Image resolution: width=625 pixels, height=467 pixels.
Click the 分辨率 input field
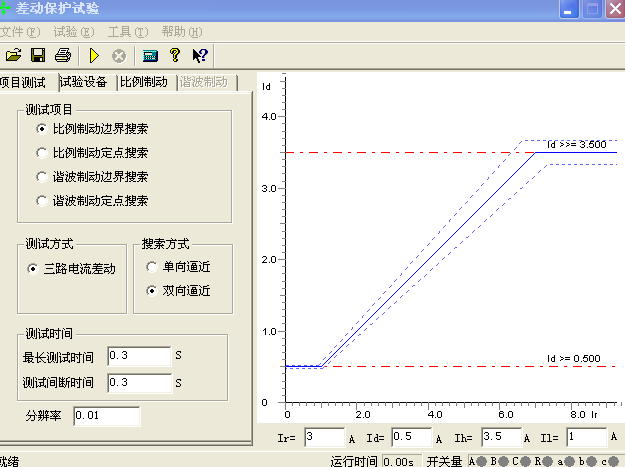[106, 416]
